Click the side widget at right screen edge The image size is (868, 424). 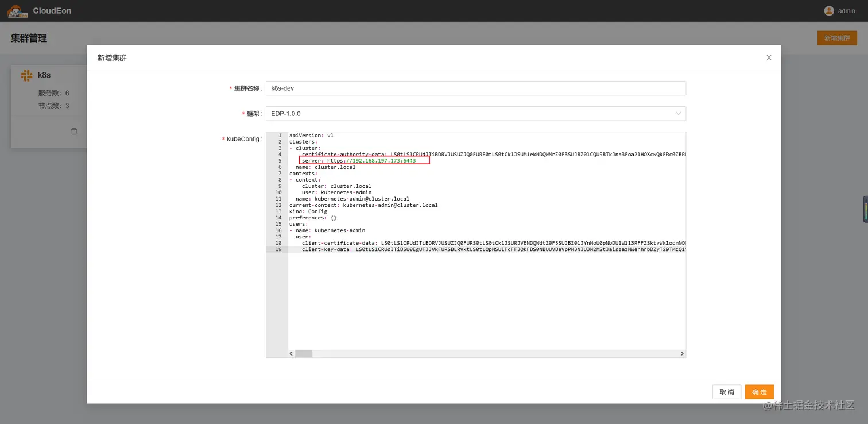pyautogui.click(x=865, y=209)
